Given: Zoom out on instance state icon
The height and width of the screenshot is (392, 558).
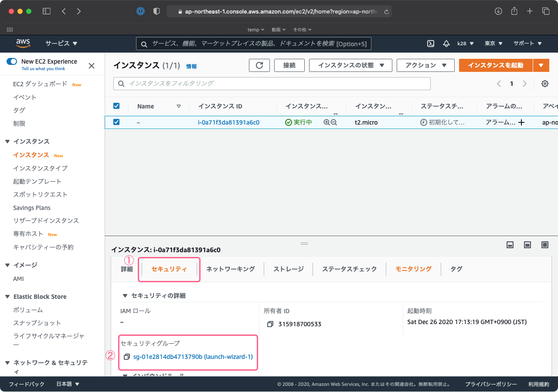Looking at the screenshot, I should (334, 122).
